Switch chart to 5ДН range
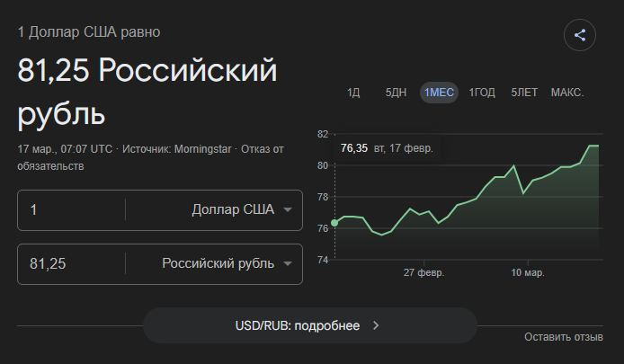 tap(396, 93)
